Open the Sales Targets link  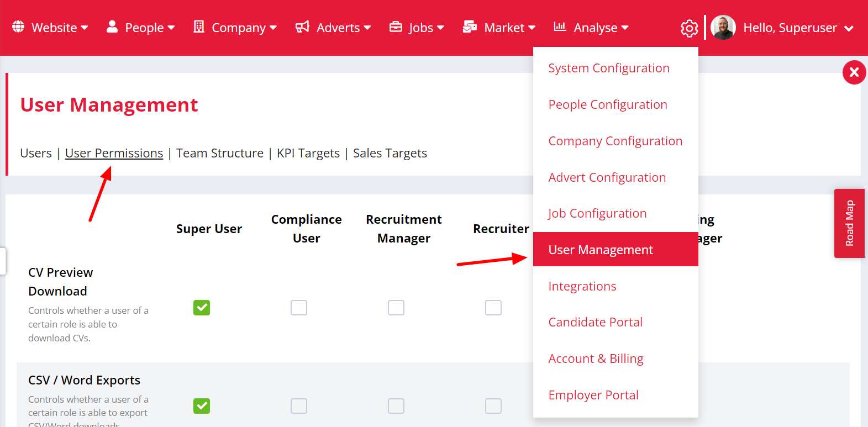(390, 153)
